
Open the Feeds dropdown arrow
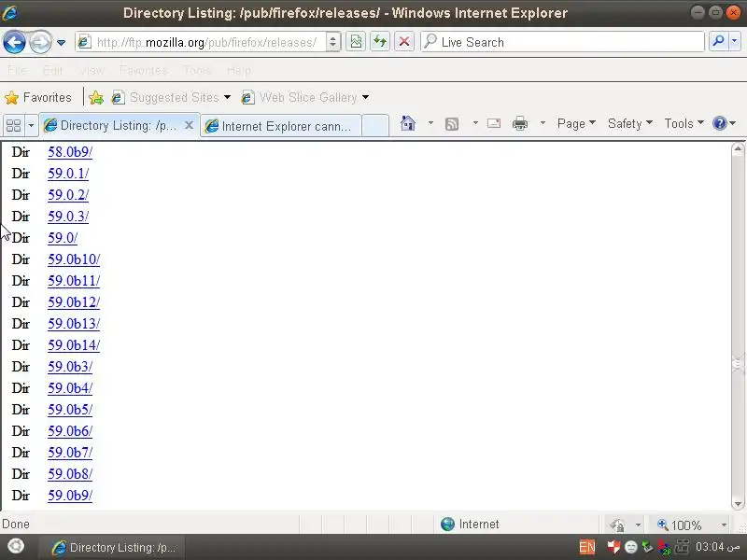tap(475, 123)
